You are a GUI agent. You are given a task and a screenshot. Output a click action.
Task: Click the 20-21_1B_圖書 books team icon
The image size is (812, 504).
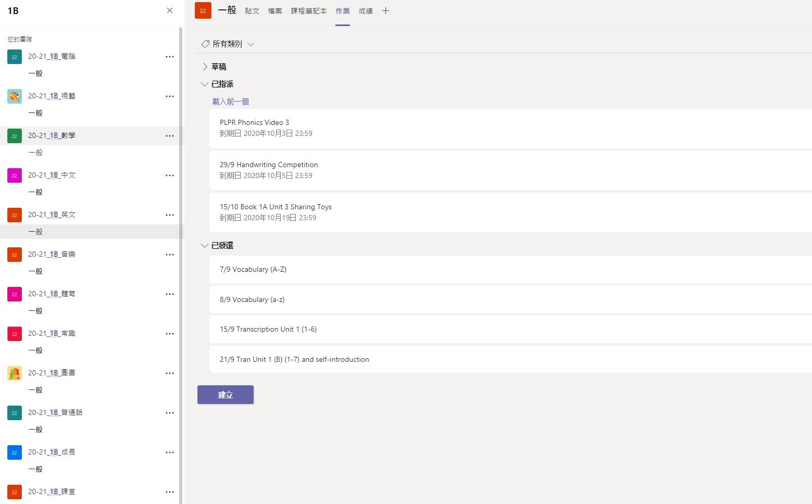(15, 373)
